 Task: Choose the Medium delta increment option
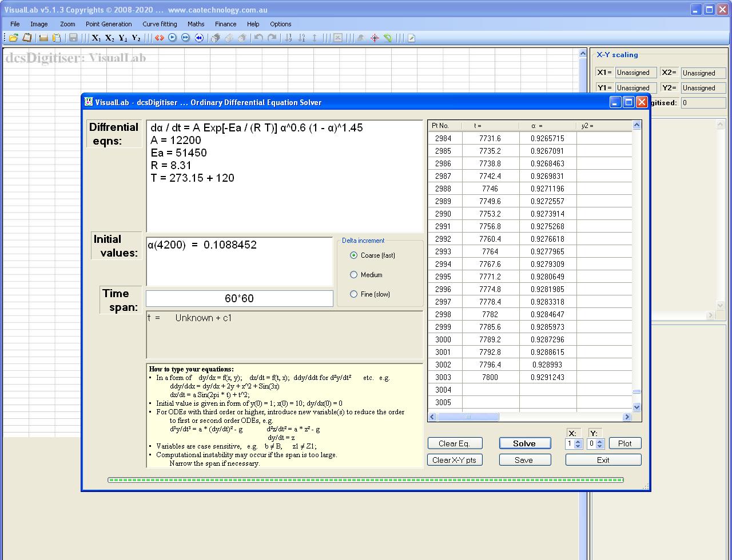[x=355, y=275]
